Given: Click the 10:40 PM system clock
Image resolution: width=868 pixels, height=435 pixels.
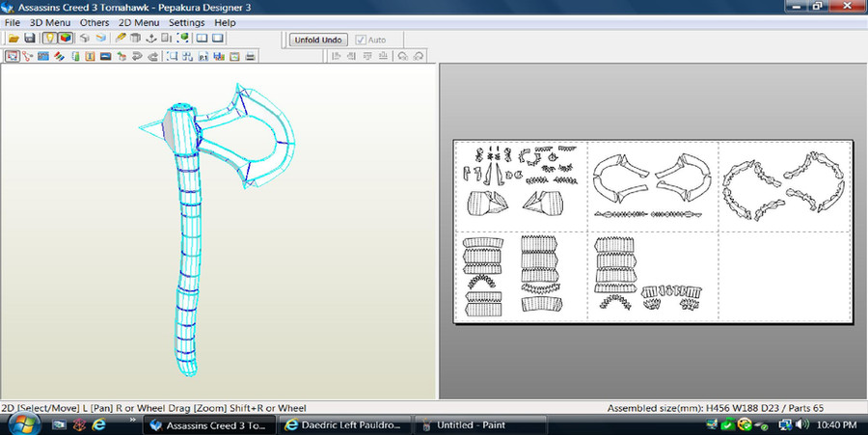Looking at the screenshot, I should [x=836, y=425].
